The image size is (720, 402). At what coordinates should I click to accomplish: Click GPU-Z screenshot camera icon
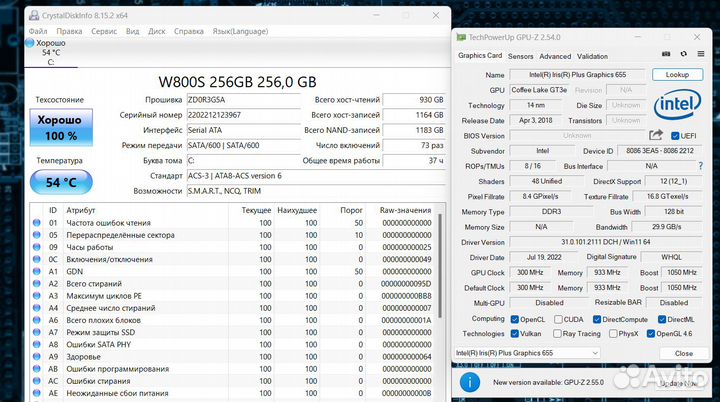coord(666,54)
